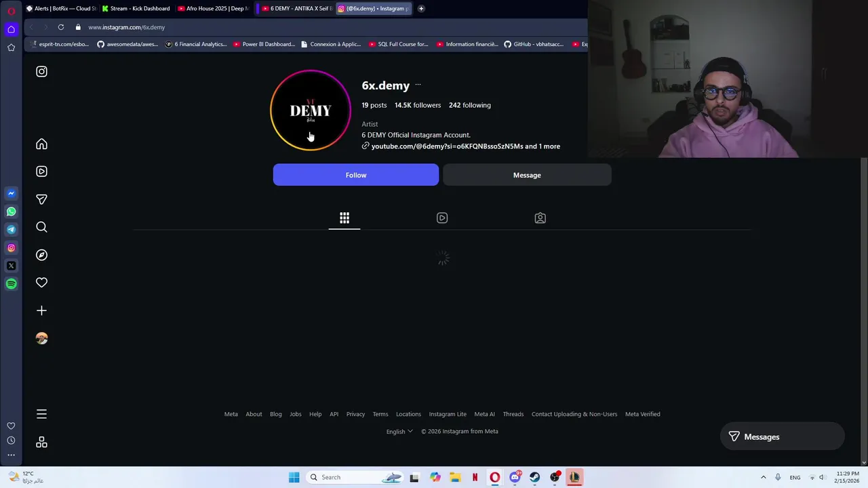Screen dimensions: 868x488
Task: Create new post with plus icon
Action: [x=41, y=310]
